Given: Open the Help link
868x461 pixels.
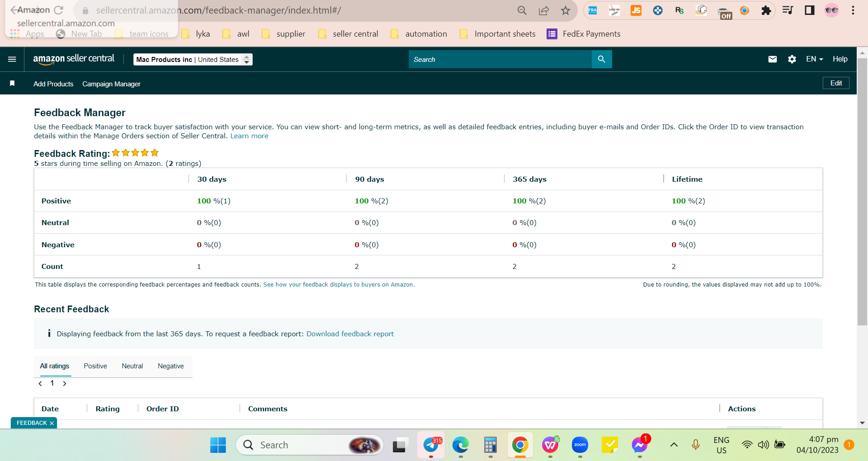Looking at the screenshot, I should [840, 59].
